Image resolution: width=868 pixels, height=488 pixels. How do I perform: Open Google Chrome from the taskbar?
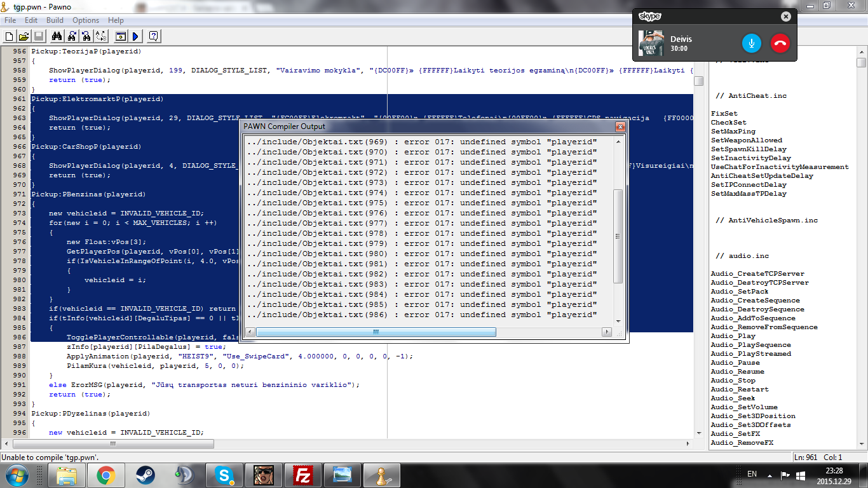pyautogui.click(x=105, y=475)
